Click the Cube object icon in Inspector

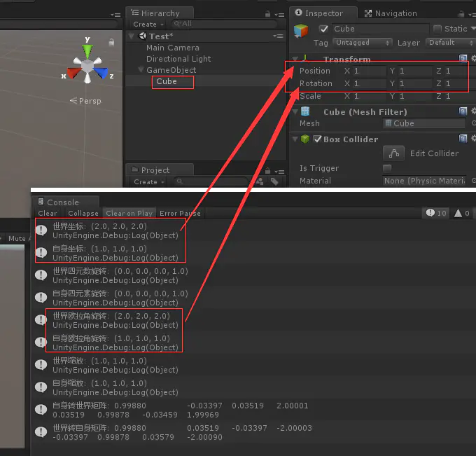(x=301, y=31)
